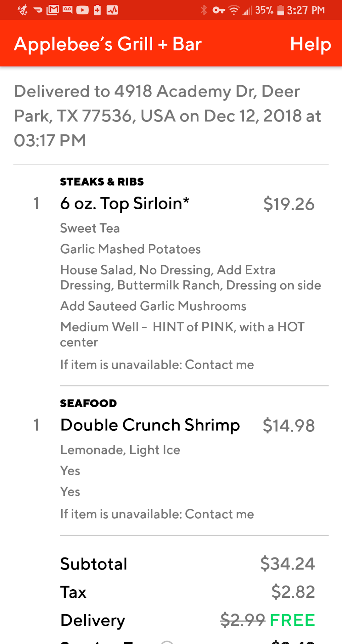Screen dimensions: 342x644
Task: Tap the Bluetooth status icon
Action: (204, 10)
